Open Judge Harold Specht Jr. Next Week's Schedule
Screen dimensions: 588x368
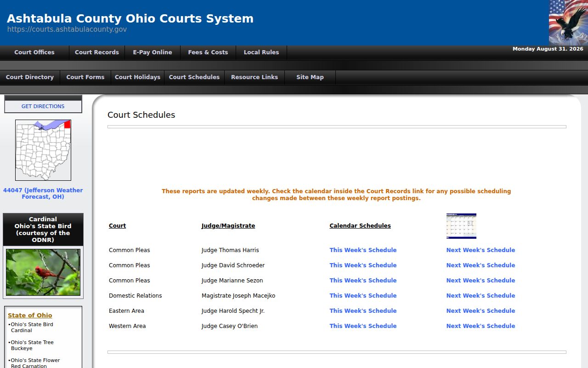coord(481,311)
